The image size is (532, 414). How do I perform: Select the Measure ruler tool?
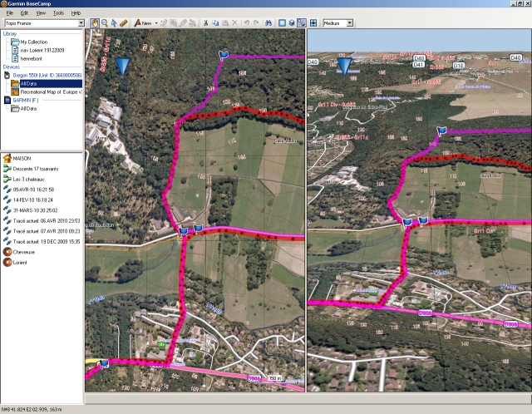click(124, 23)
